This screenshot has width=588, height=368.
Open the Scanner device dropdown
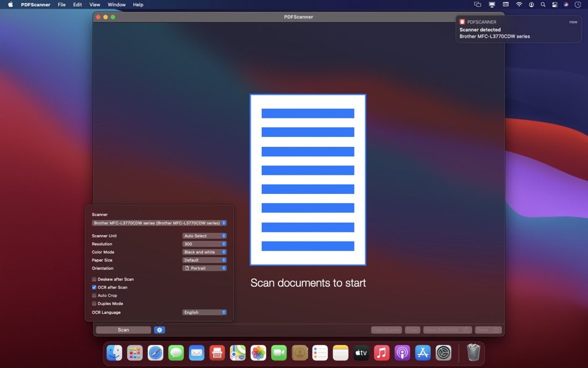click(x=159, y=223)
